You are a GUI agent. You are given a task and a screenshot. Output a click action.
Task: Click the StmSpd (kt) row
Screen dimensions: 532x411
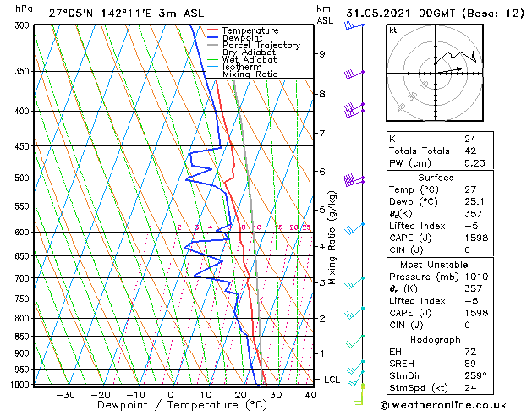pos(440,388)
